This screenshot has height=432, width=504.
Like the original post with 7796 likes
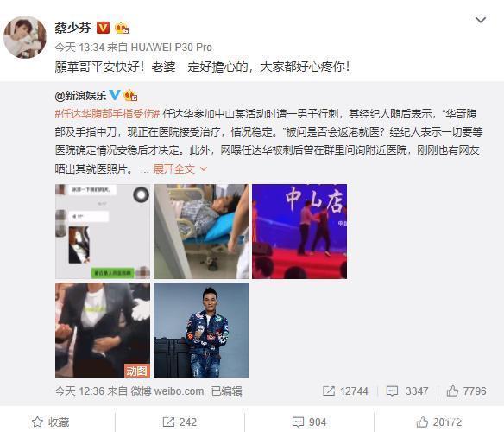click(452, 391)
